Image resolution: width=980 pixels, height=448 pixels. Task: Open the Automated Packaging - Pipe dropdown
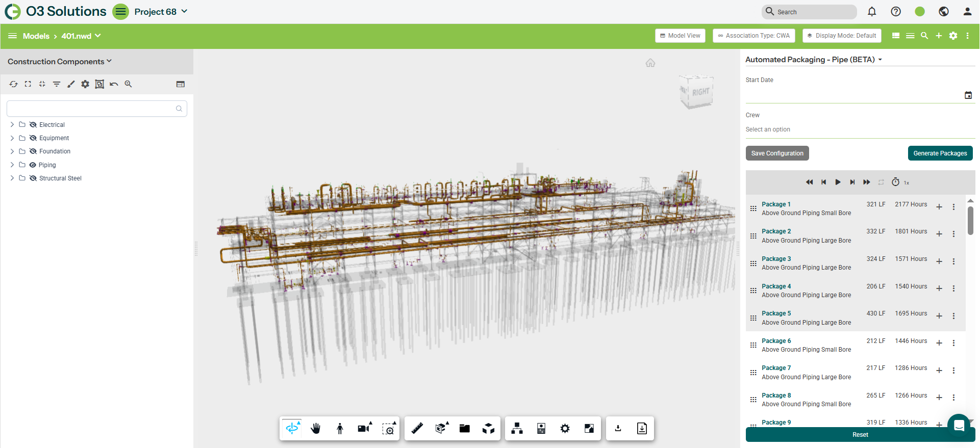(814, 60)
